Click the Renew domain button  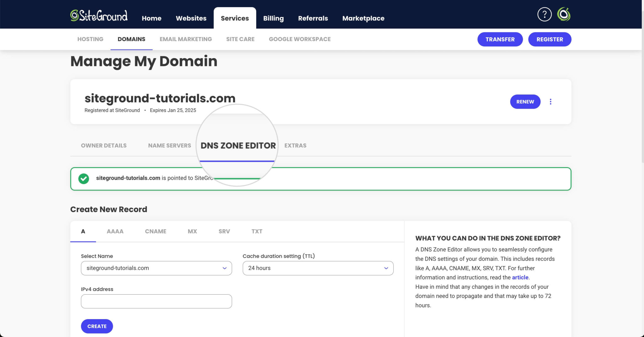tap(525, 102)
